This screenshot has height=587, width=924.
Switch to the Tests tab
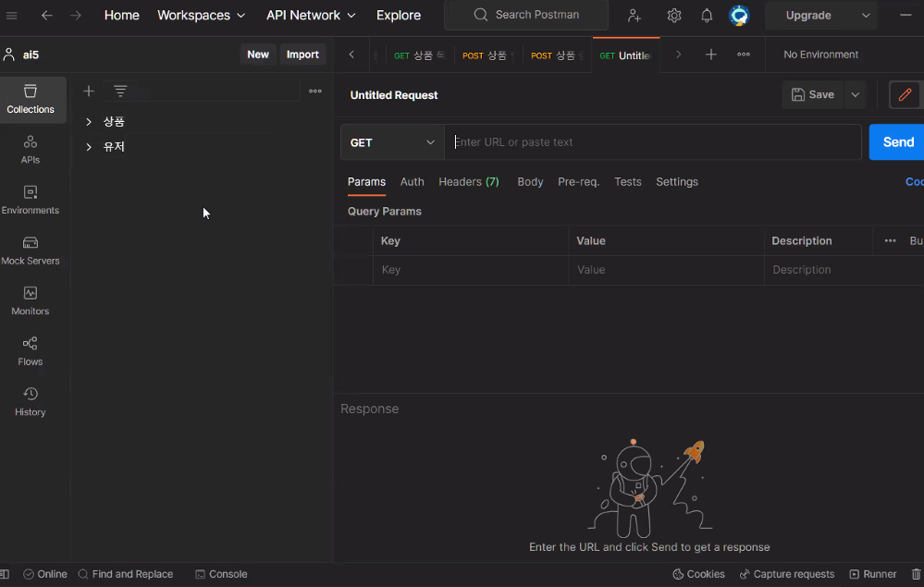tap(628, 182)
